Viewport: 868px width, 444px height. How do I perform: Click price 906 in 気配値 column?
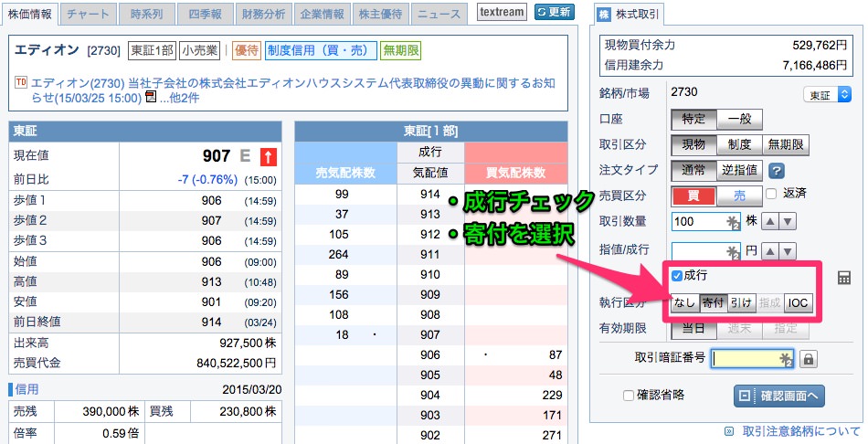[430, 354]
